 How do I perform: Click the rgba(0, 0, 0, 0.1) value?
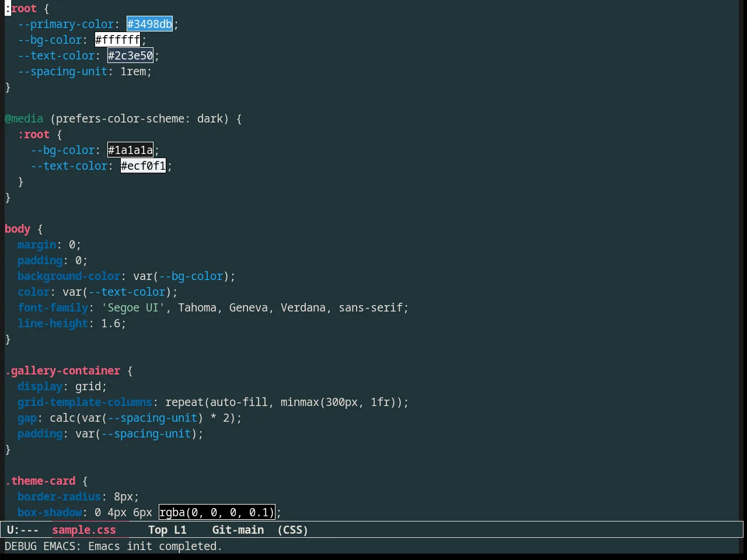pos(217,512)
